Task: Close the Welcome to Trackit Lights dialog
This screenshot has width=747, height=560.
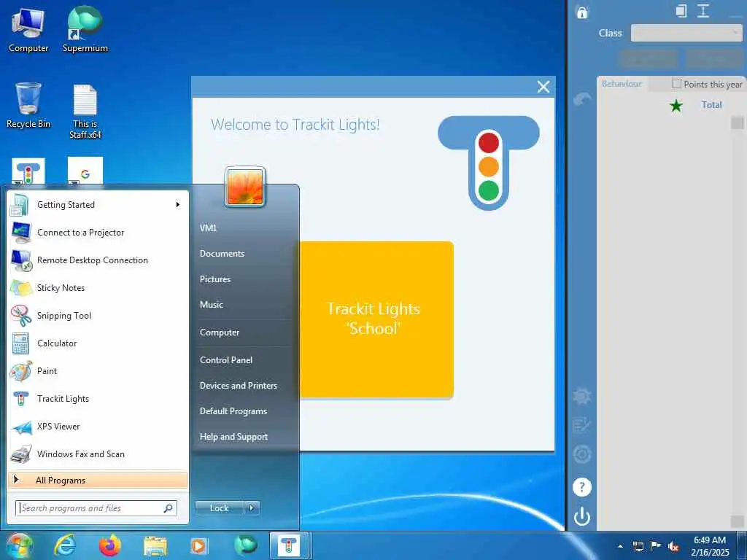Action: (543, 87)
